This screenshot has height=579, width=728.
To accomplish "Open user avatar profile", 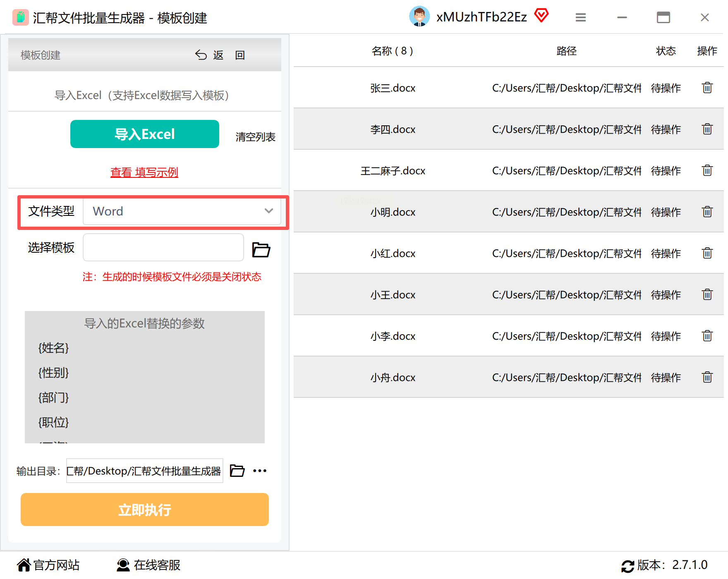I will pyautogui.click(x=419, y=17).
